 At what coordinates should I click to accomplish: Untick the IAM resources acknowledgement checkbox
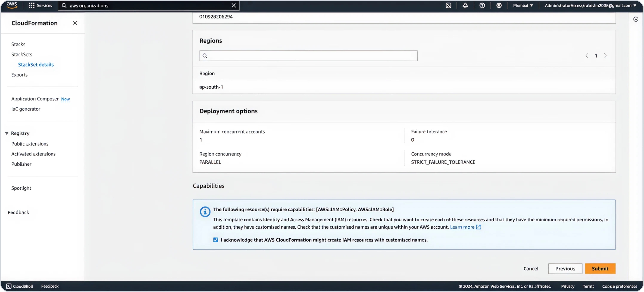216,240
